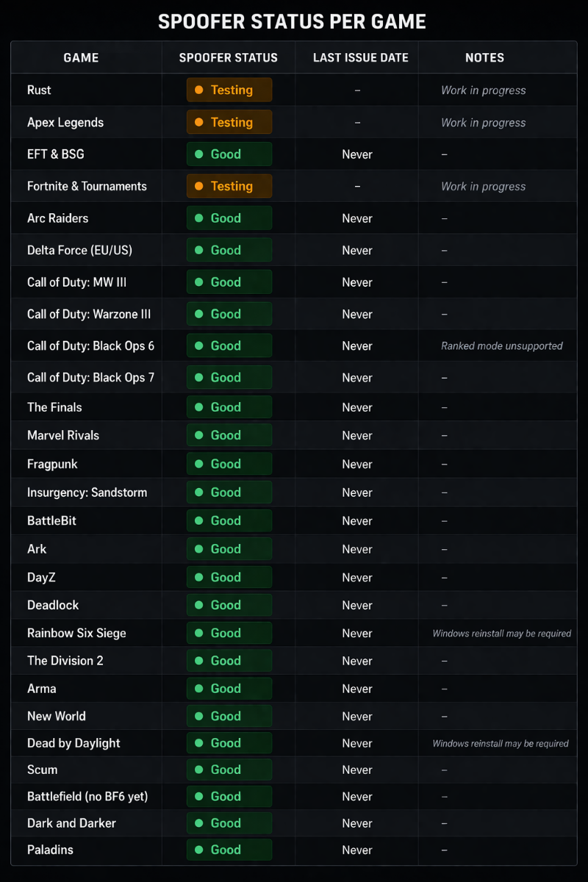Select the Call of Duty: Black Ops 6 game name
Image resolution: width=588 pixels, height=882 pixels.
tap(90, 346)
